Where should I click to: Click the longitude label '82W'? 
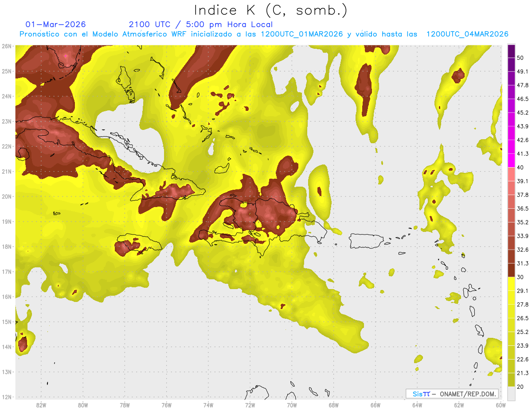[41, 405]
